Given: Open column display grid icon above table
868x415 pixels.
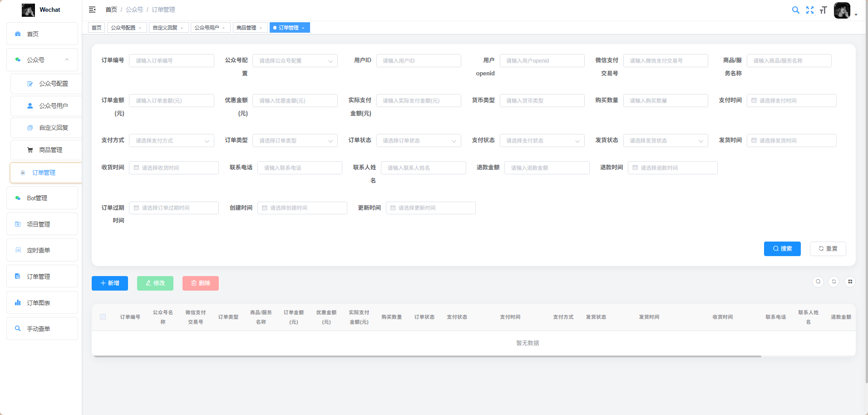Looking at the screenshot, I should coord(850,282).
